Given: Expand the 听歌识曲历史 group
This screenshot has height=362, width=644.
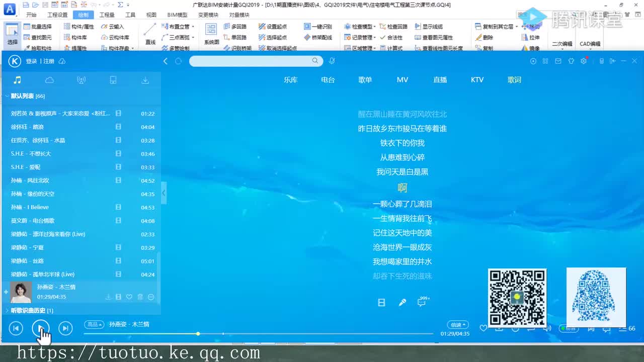Looking at the screenshot, I should tap(7, 311).
